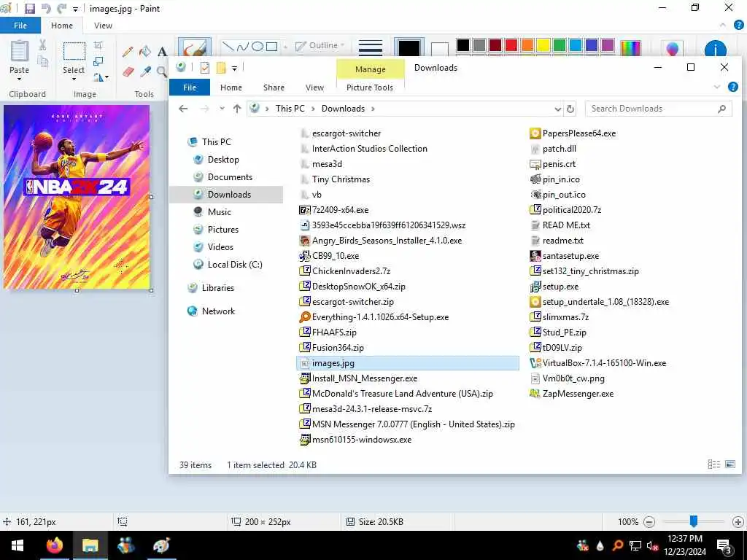Screen dimensions: 747x560
Task: Select the Text tool in Paint
Action: coord(162,52)
